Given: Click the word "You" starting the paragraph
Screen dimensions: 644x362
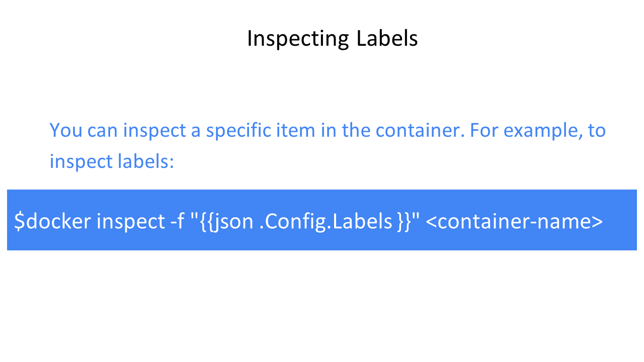Looking at the screenshot, I should tap(66, 130).
